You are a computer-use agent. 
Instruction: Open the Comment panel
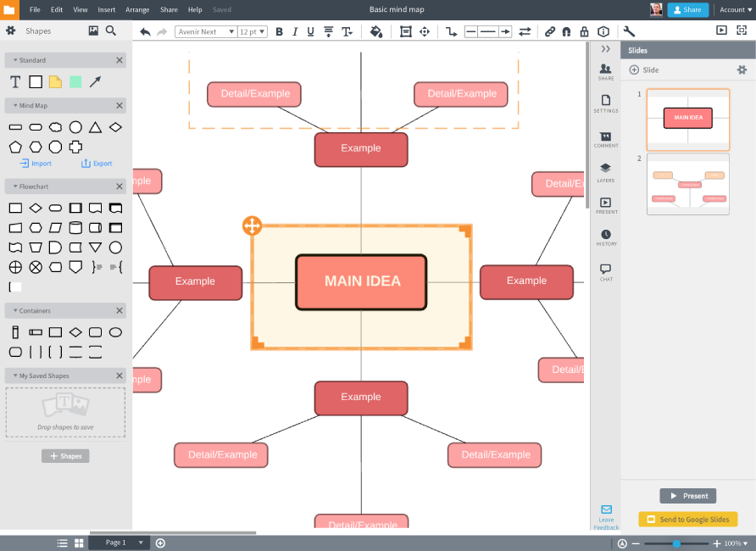(x=605, y=136)
